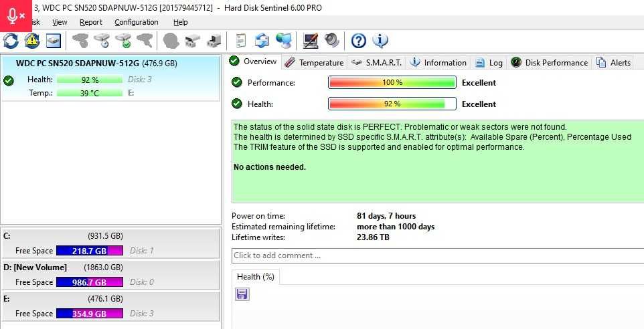Click the 'Disk: 1' label for C:
Screen dimensions: 644x329
pyautogui.click(x=142, y=251)
